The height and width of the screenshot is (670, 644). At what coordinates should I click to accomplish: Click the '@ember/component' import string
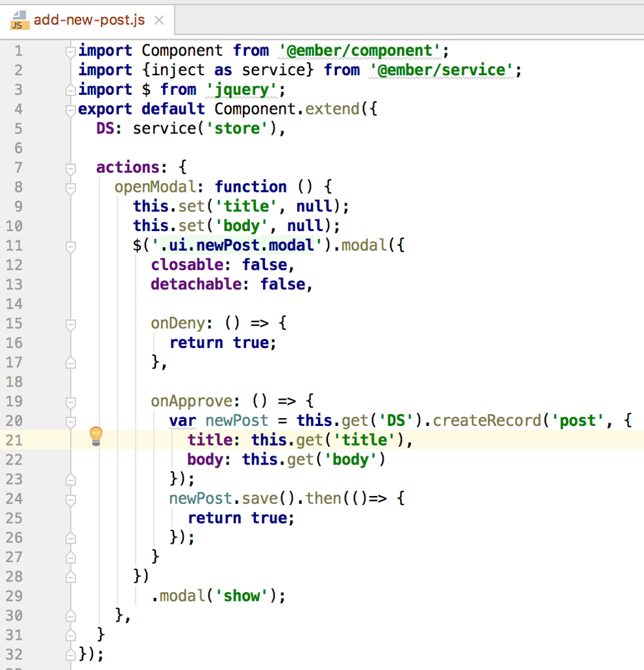(359, 51)
